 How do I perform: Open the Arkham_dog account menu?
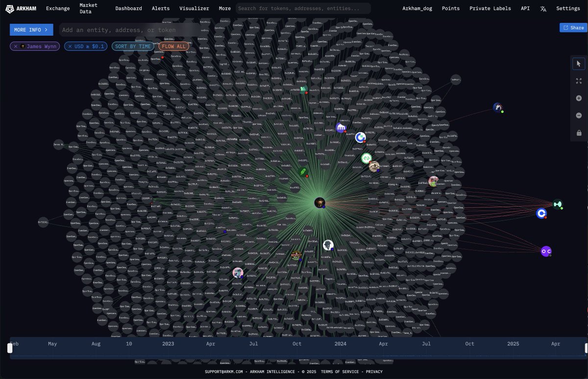(417, 8)
